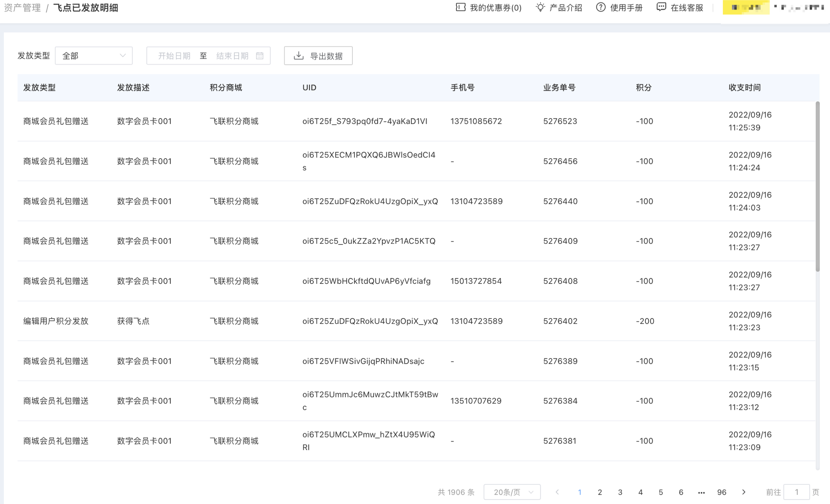Click the 开始日期 start date field

pos(174,56)
